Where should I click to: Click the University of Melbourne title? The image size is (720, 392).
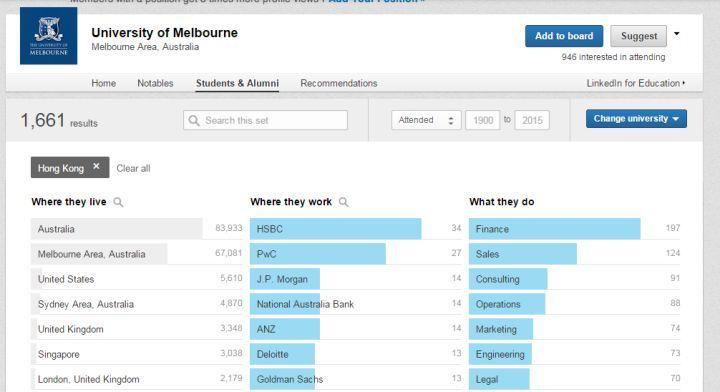pyautogui.click(x=164, y=33)
